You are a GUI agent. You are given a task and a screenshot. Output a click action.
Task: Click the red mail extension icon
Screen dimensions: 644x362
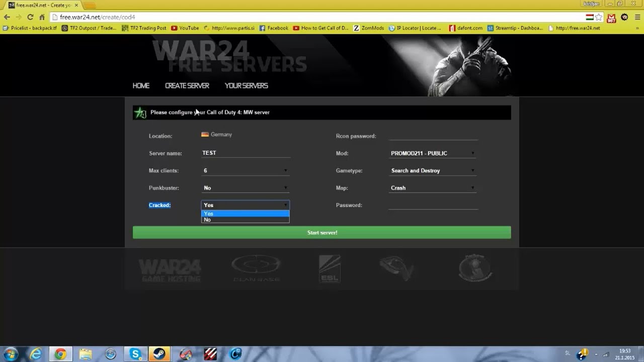(611, 18)
